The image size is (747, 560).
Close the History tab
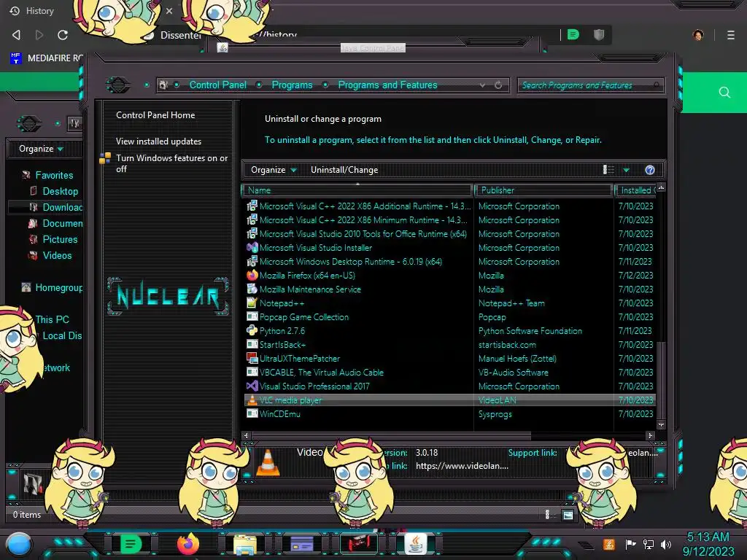click(169, 10)
